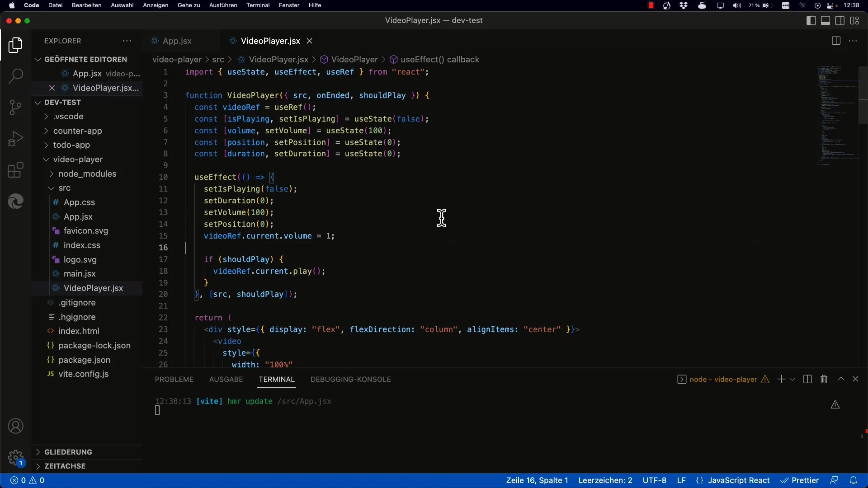Open the Accounts icon in activity bar
Viewport: 868px width, 488px height.
pos(15,426)
